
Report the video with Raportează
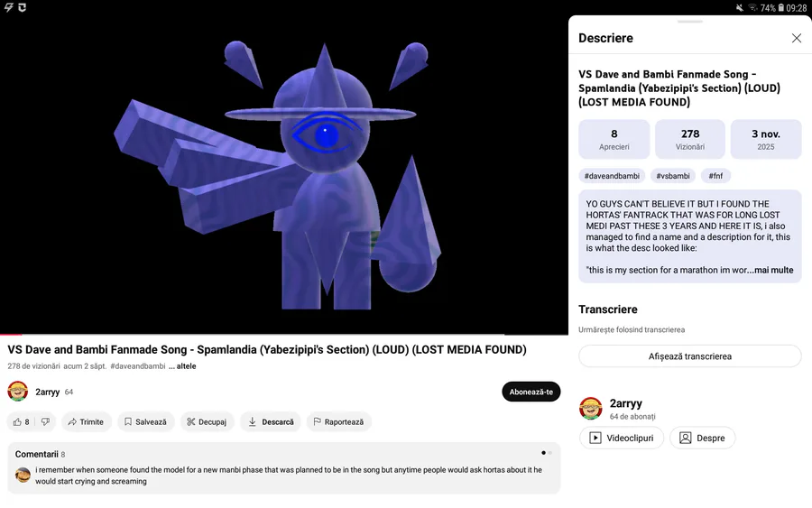click(x=338, y=422)
